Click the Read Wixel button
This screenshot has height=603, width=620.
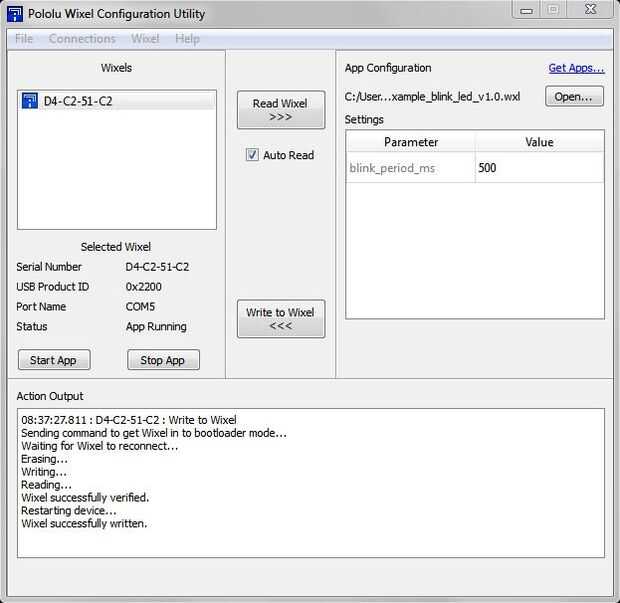tap(281, 110)
